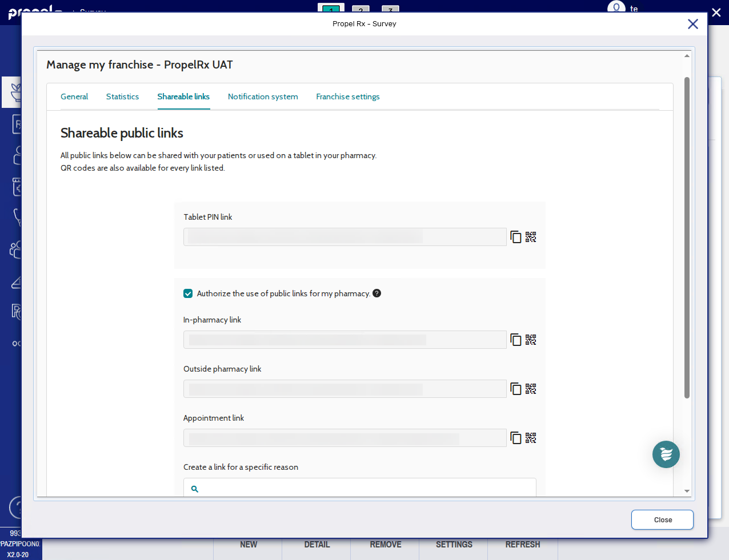This screenshot has width=729, height=560.
Task: Go to Notification system tab
Action: tap(263, 96)
